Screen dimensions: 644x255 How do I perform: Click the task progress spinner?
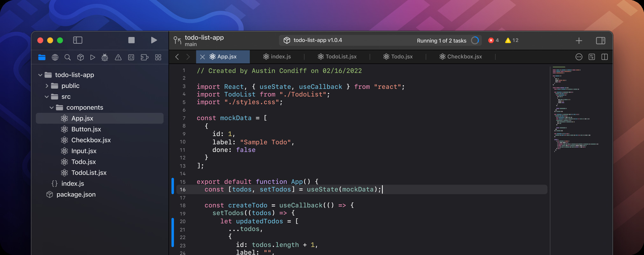(475, 40)
